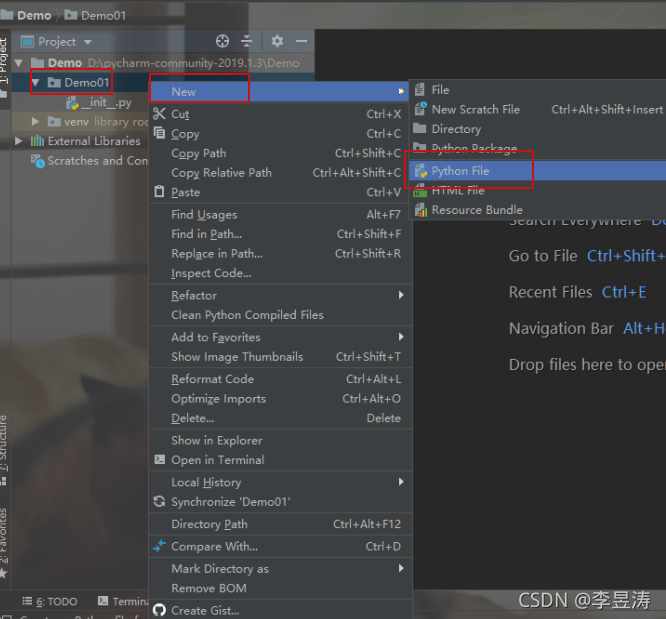Choose Copy Path menu entry
The height and width of the screenshot is (619, 666).
tap(281, 153)
